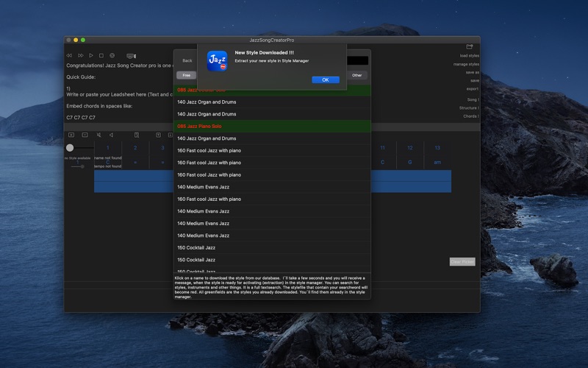Select measure number 13 cell
This screenshot has height=368, width=588.
[437, 148]
